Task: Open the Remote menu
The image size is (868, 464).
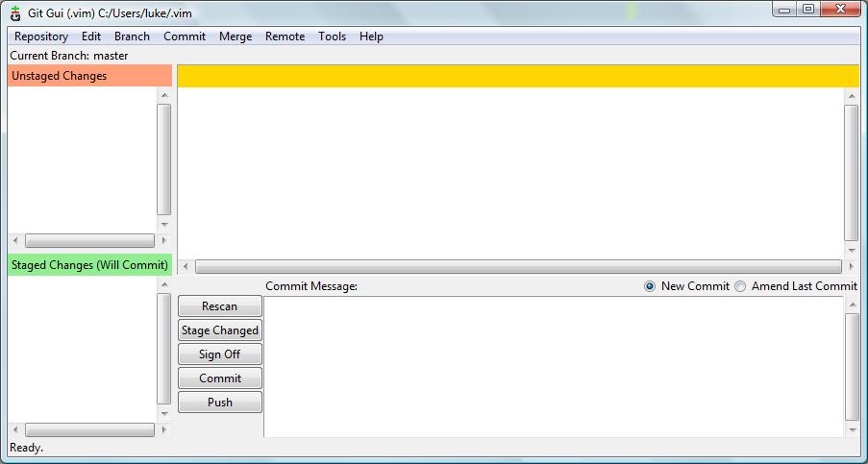Action: pos(285,37)
